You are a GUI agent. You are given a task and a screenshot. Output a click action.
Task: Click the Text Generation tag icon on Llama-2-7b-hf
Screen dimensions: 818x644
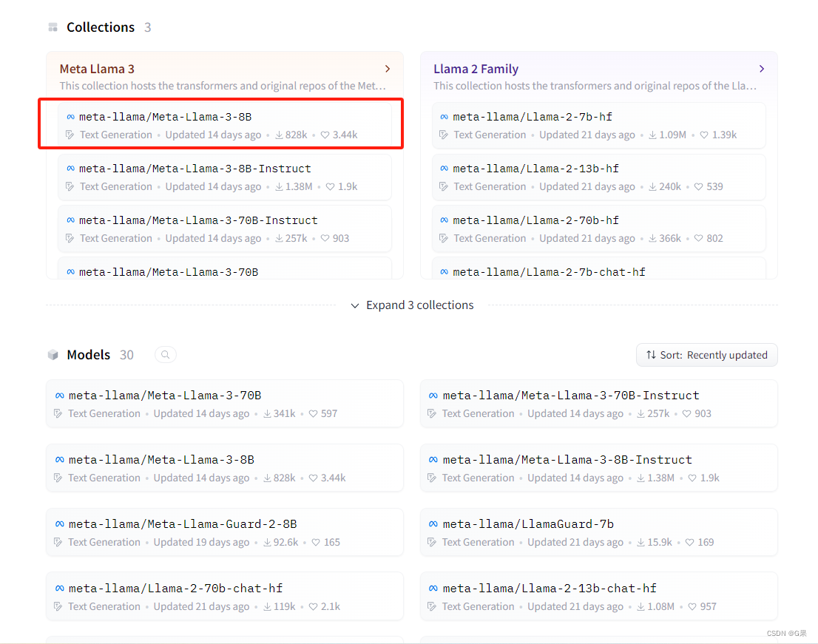(x=444, y=135)
